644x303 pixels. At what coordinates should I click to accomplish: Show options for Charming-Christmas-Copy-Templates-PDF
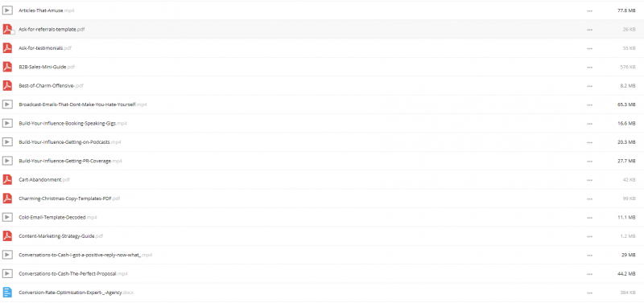[589, 199]
